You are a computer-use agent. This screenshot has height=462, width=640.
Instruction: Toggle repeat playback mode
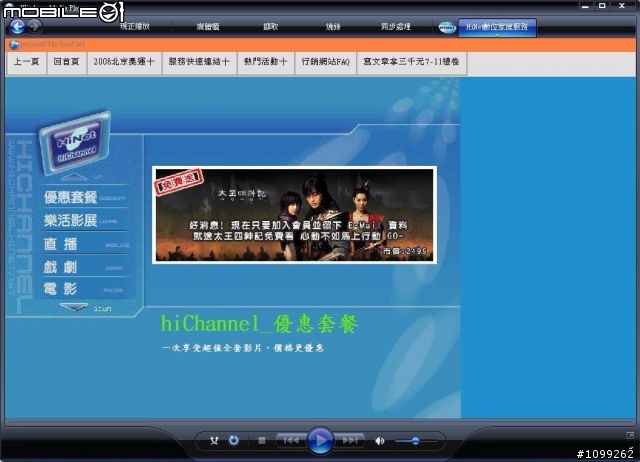(233, 440)
